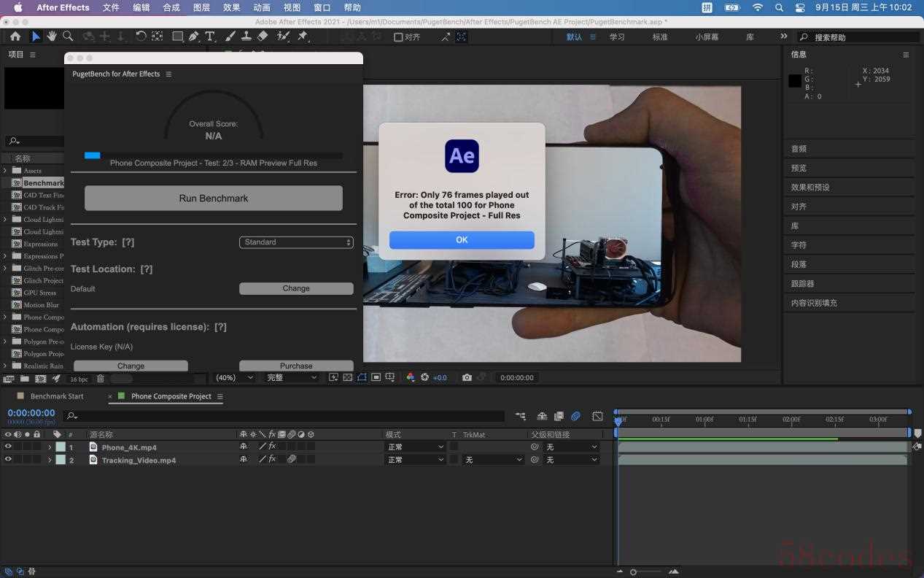Select the Rotation tool
This screenshot has width=924, height=578.
141,36
